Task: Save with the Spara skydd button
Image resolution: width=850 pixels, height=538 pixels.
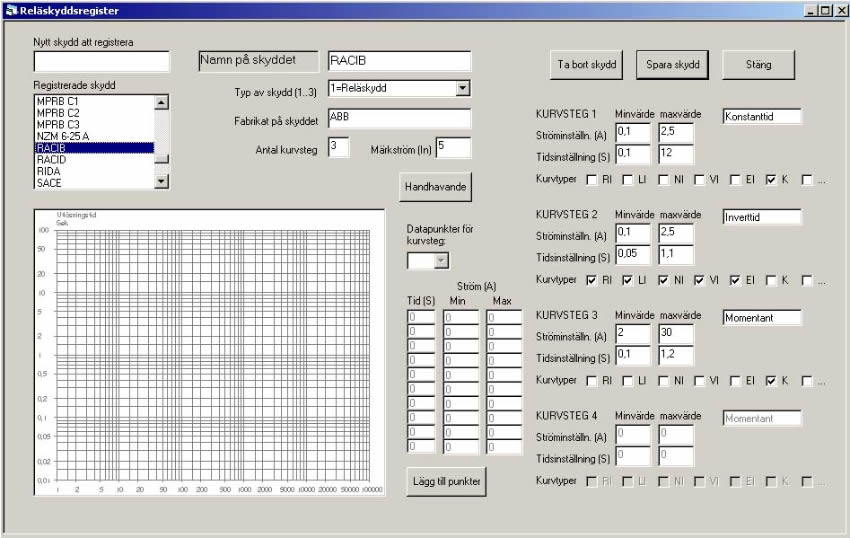Action: coord(672,64)
